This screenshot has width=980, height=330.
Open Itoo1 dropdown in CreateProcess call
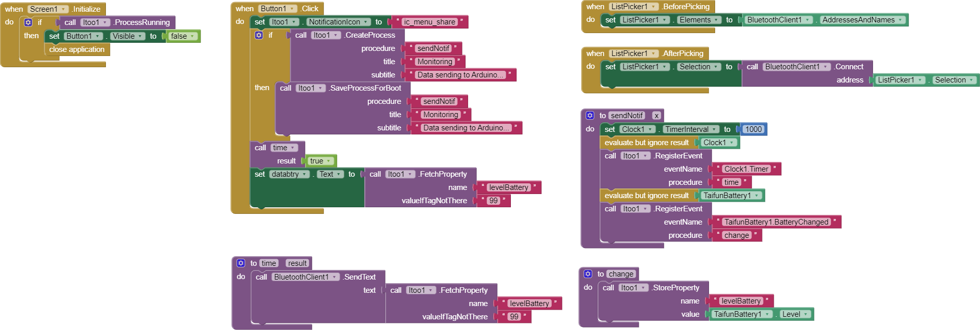[x=326, y=35]
